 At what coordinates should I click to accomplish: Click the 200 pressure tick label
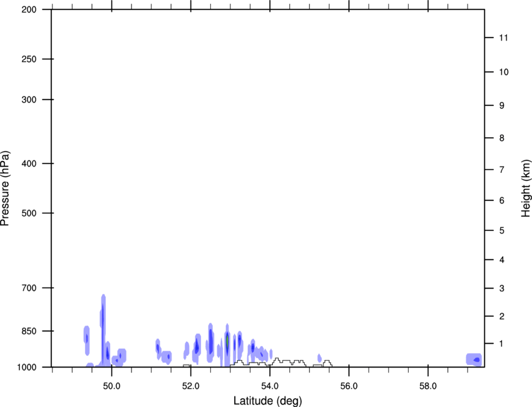point(29,10)
